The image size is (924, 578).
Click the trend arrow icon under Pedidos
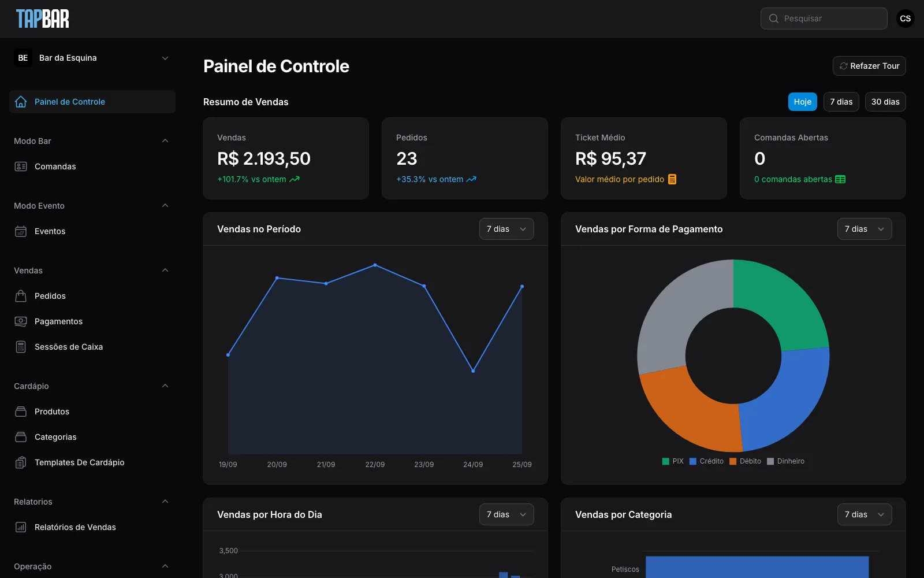tap(471, 179)
